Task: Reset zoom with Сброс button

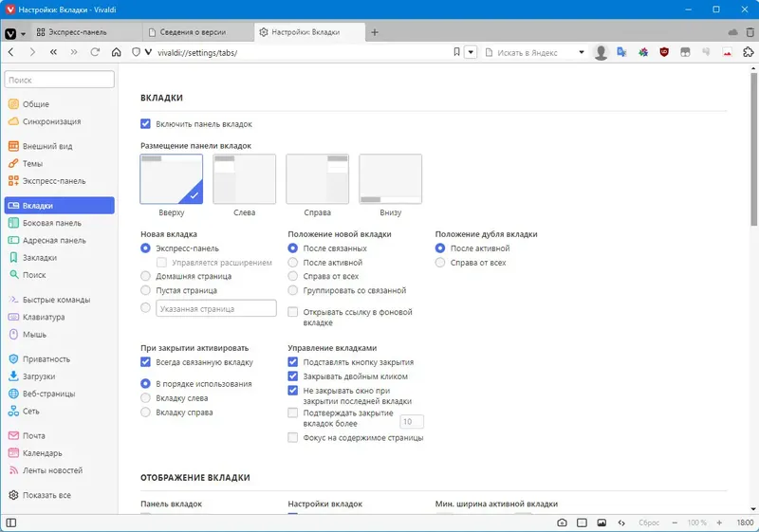Action: click(649, 523)
